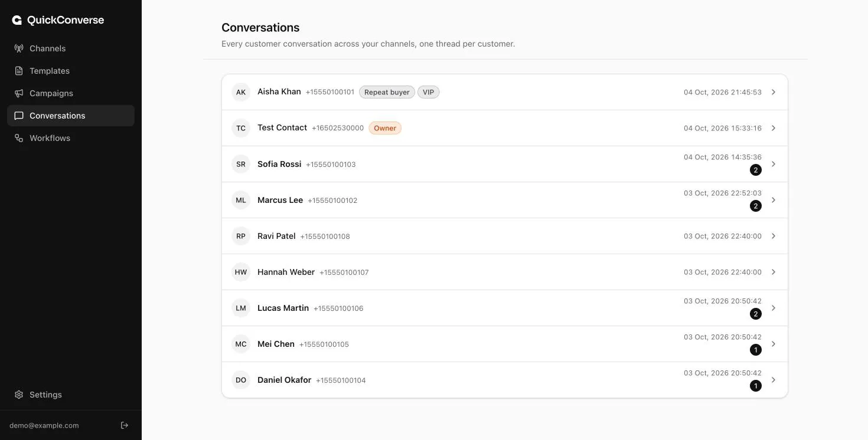Click the RP avatar for Ravi Patel
Viewport: 868px width, 440px height.
tap(241, 236)
